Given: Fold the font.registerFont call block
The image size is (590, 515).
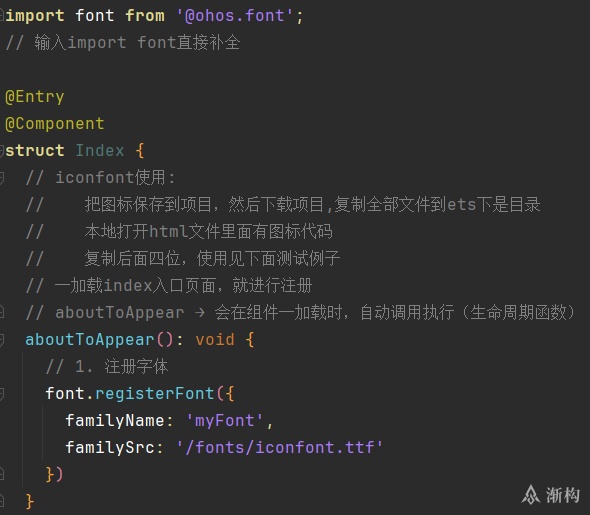Looking at the screenshot, I should point(2,393).
